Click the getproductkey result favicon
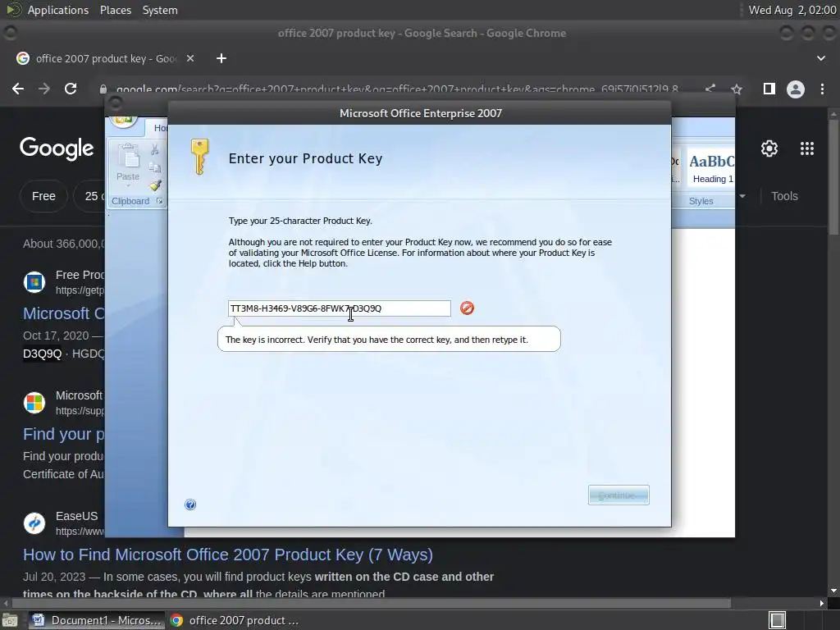This screenshot has height=630, width=840. [34, 282]
